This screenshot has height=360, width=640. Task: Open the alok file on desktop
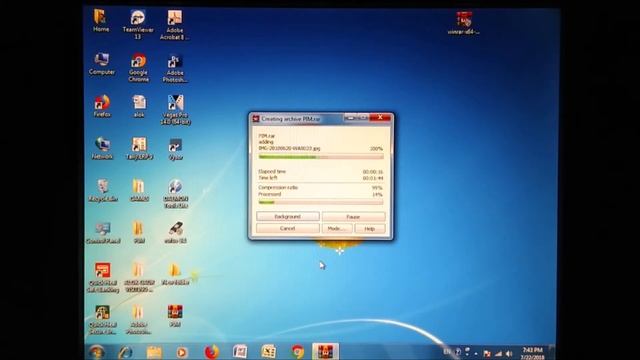pyautogui.click(x=139, y=106)
